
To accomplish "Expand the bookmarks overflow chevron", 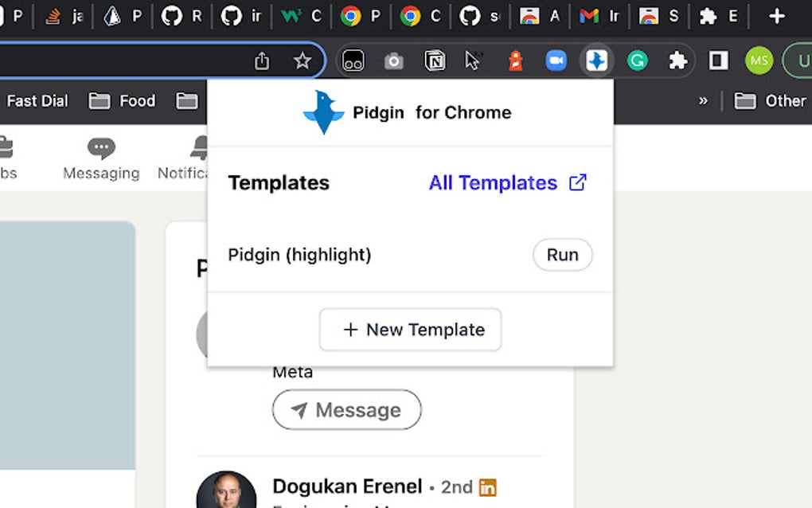I will (703, 100).
